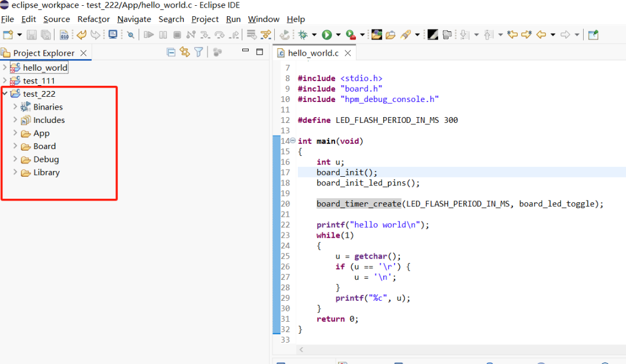Expand the Includes node

(15, 120)
